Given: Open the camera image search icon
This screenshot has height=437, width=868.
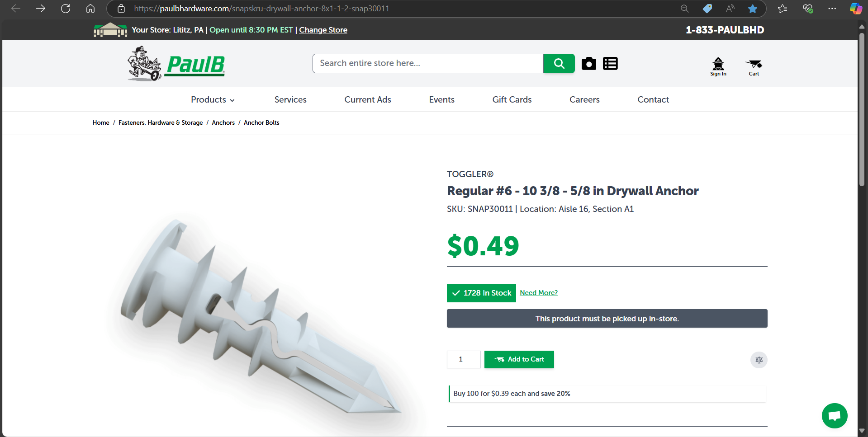Looking at the screenshot, I should [589, 64].
